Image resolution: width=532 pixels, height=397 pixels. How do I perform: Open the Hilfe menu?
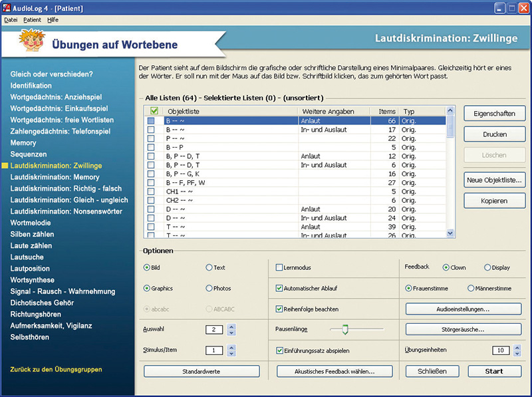53,20
